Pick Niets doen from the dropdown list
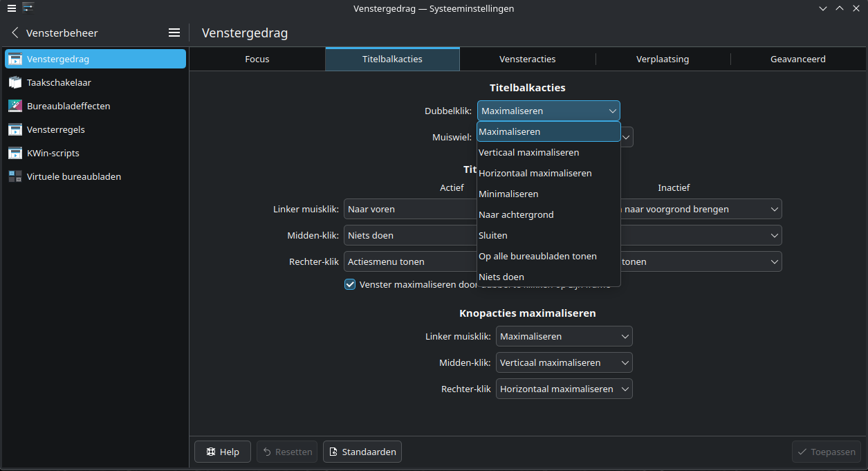 tap(501, 277)
